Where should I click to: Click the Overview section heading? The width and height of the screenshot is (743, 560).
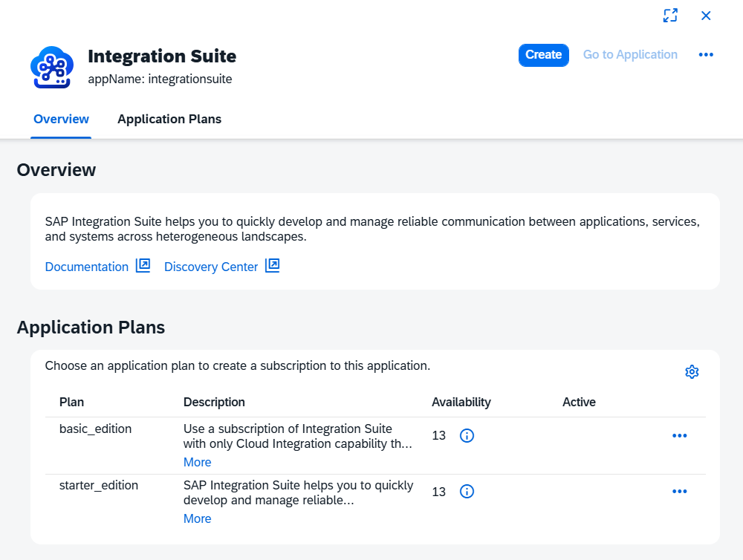coord(56,170)
